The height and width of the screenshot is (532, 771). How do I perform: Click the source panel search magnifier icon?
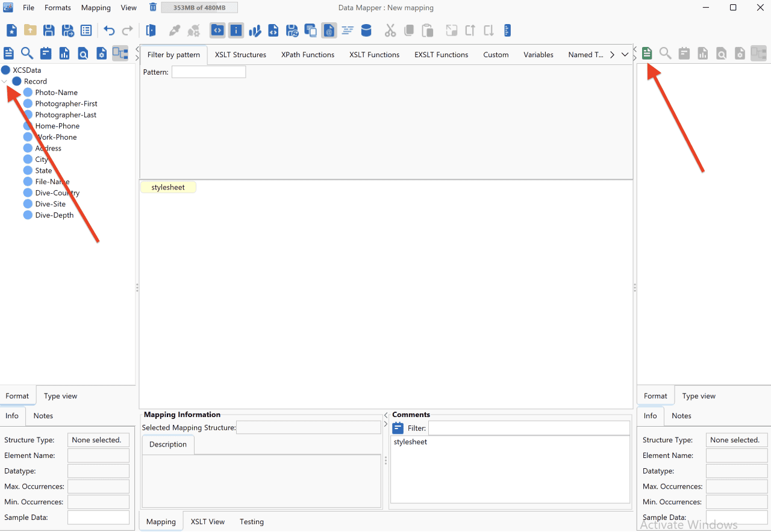(27, 53)
